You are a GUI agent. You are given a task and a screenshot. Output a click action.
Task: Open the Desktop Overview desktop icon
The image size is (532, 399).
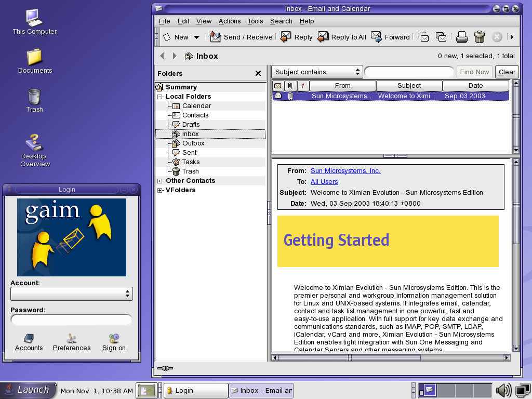[35, 151]
